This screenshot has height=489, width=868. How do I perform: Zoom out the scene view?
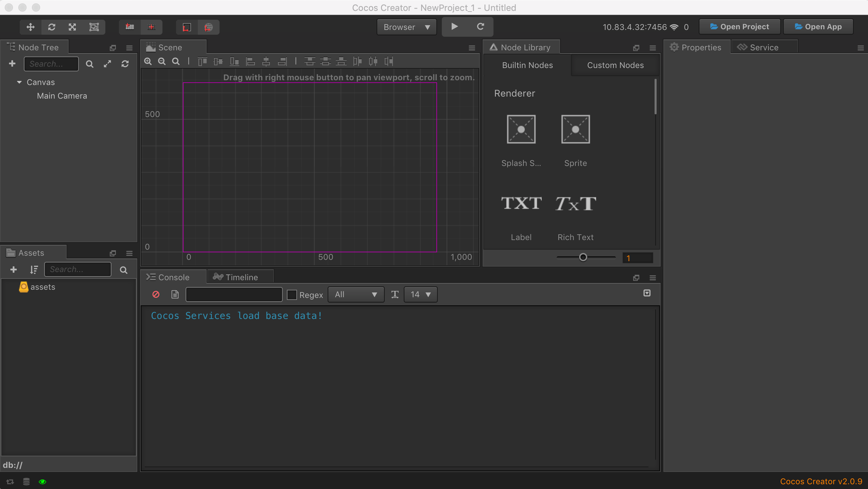click(x=162, y=61)
